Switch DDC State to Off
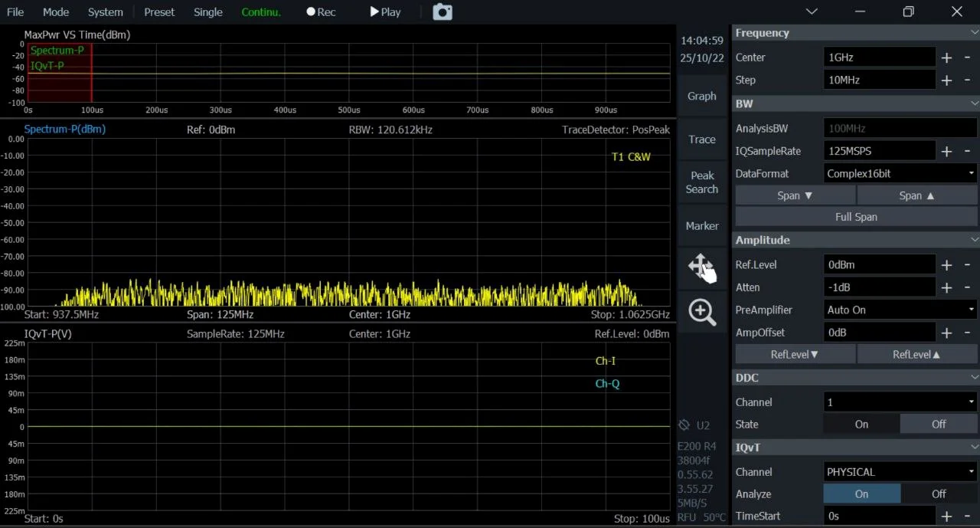 [939, 425]
